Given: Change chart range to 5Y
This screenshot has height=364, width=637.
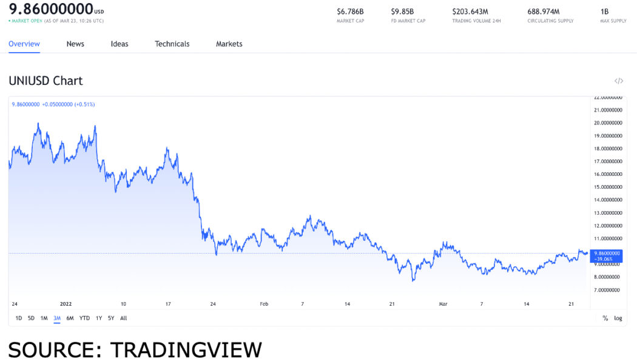Looking at the screenshot, I should click(x=111, y=318).
